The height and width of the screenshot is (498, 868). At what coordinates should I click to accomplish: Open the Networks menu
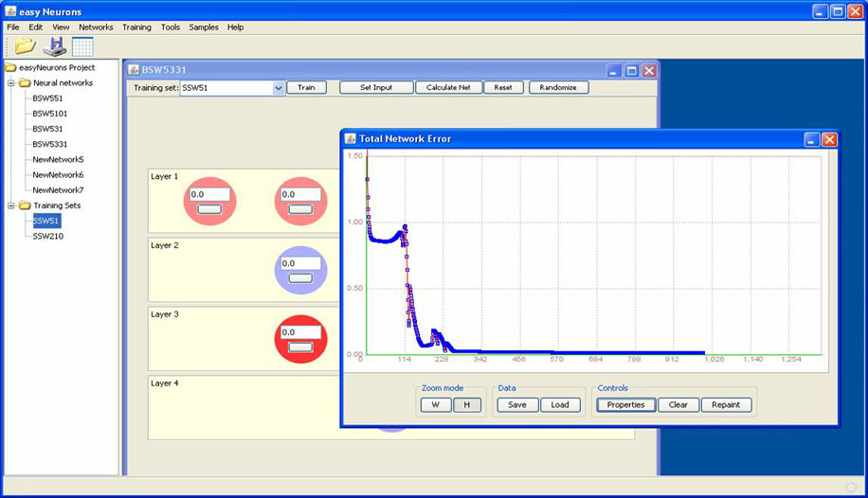click(96, 27)
